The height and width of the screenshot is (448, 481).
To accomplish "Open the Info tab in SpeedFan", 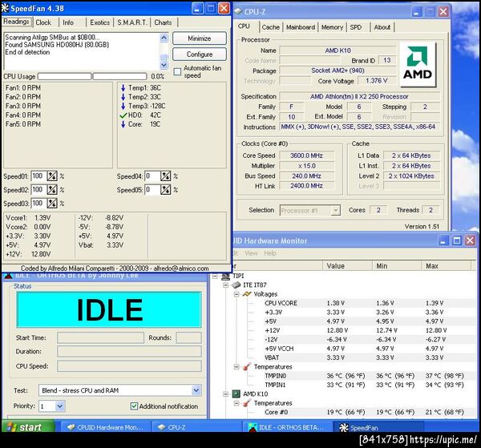I will click(68, 22).
